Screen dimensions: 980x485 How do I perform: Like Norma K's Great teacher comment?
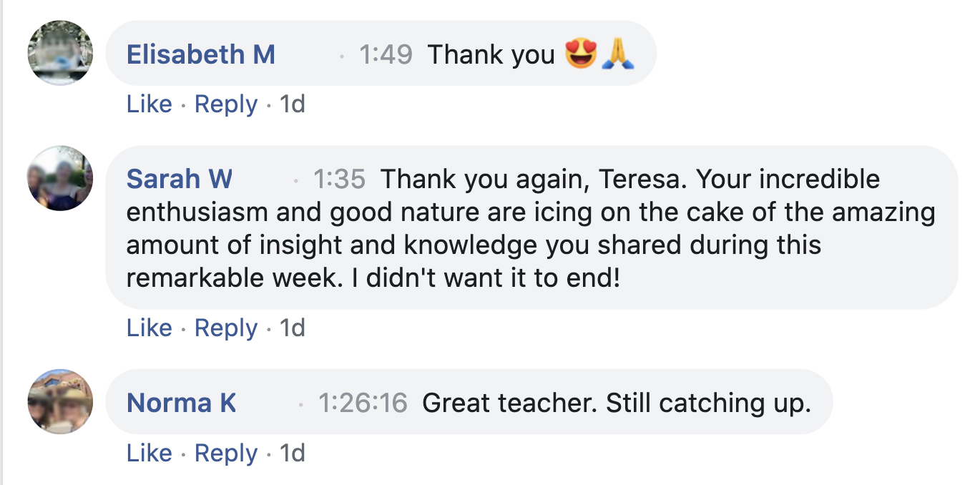point(150,453)
